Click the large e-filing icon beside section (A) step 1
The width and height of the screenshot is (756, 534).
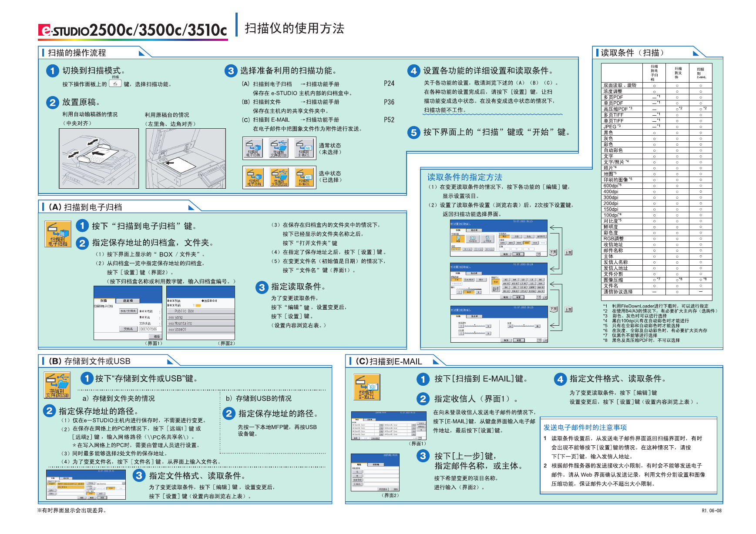click(x=58, y=234)
